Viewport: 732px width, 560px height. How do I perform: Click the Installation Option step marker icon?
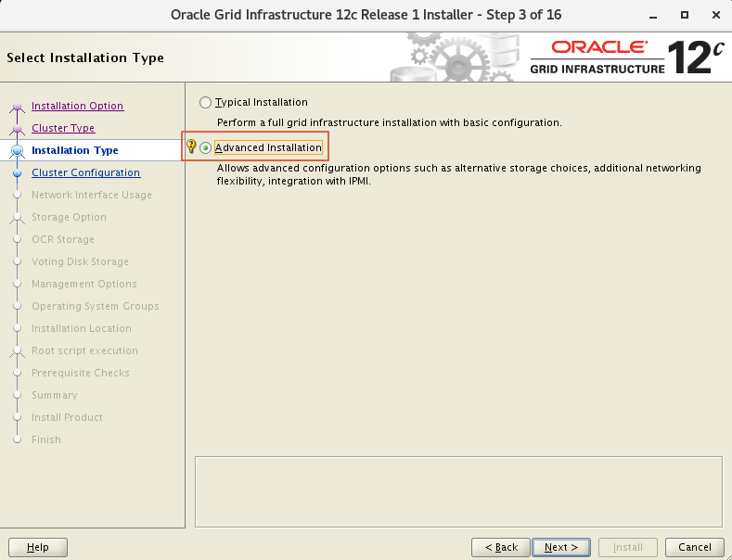click(x=17, y=107)
